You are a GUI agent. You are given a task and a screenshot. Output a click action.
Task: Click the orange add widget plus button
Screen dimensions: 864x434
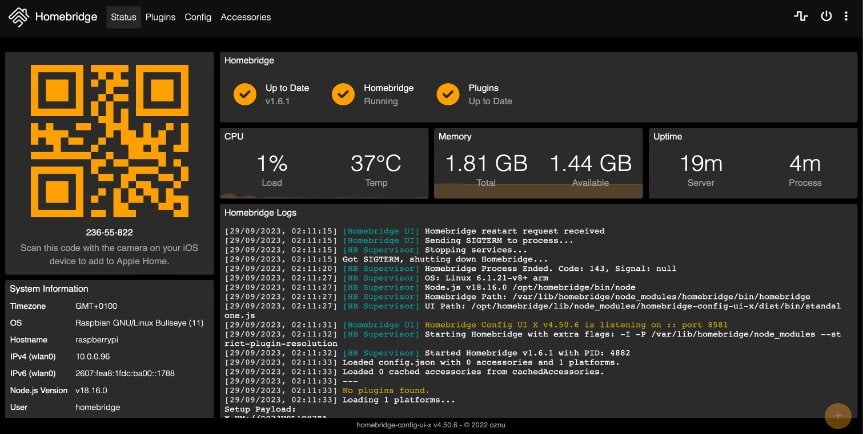tap(838, 416)
